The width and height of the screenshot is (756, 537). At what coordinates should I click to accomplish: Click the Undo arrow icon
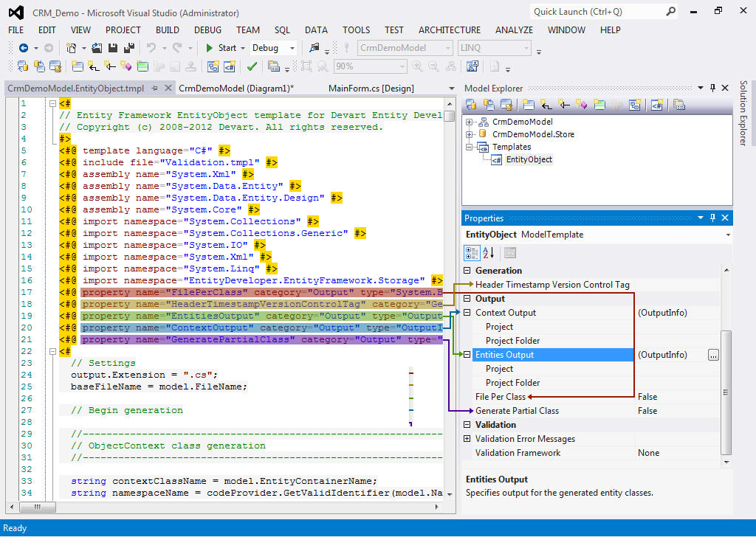[x=151, y=48]
